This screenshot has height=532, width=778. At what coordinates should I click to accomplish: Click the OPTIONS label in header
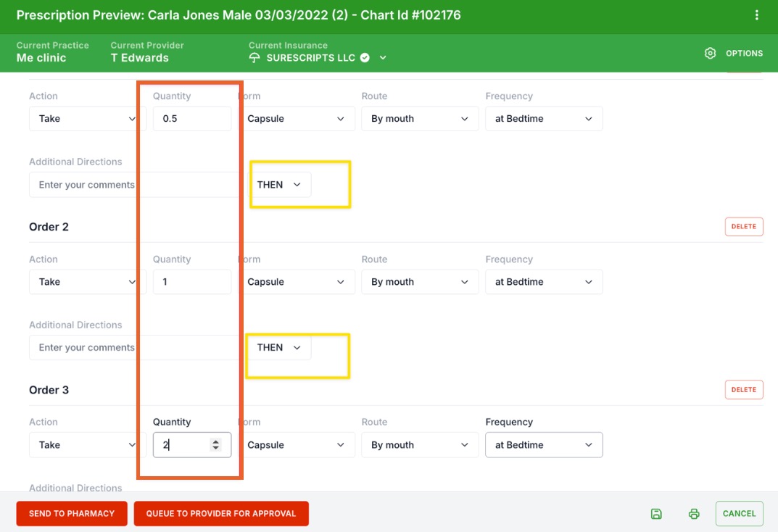coord(744,53)
